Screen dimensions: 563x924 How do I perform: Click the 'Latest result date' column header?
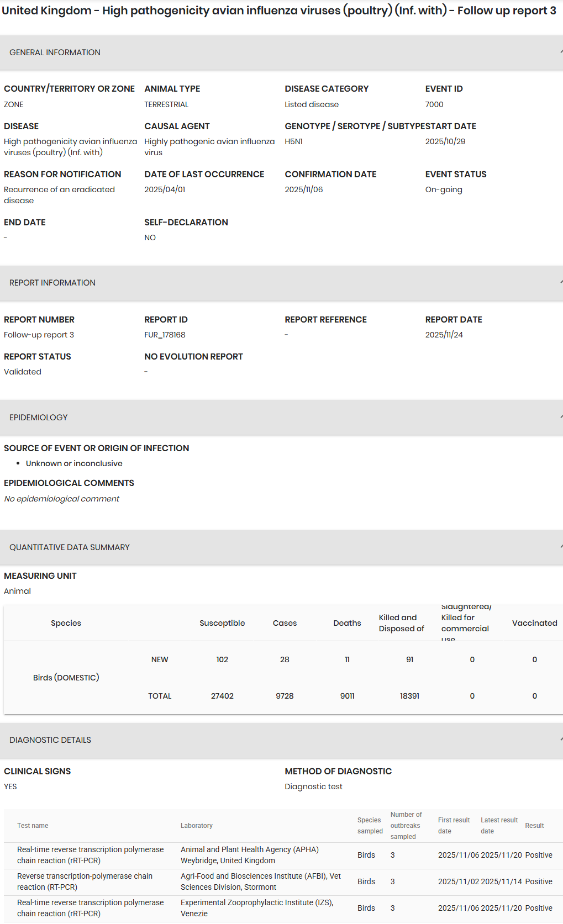(499, 826)
